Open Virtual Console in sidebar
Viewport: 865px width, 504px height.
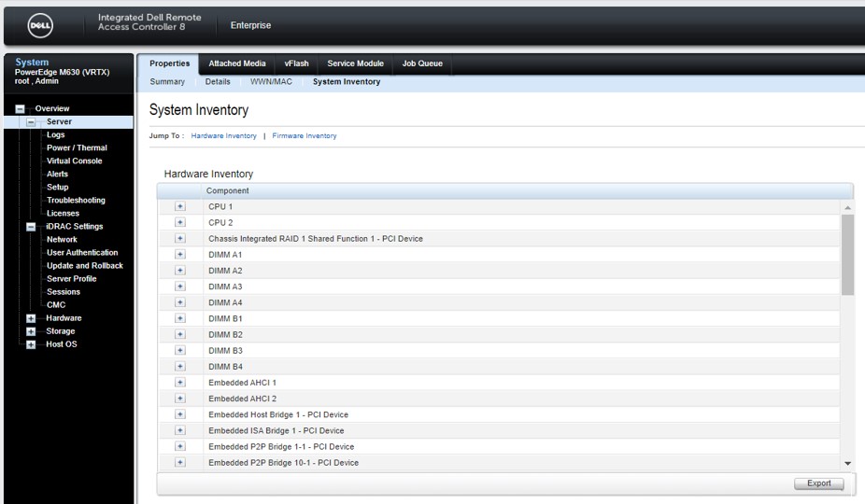click(x=74, y=161)
